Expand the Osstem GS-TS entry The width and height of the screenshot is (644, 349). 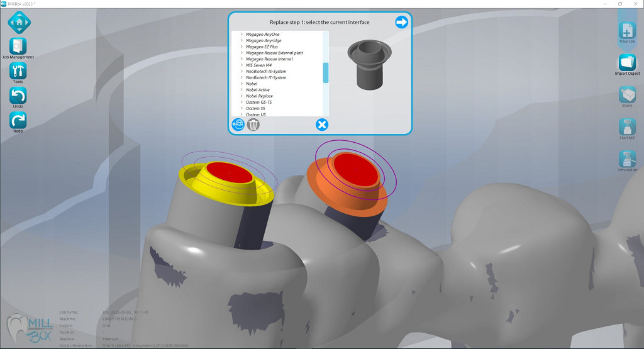click(x=241, y=102)
